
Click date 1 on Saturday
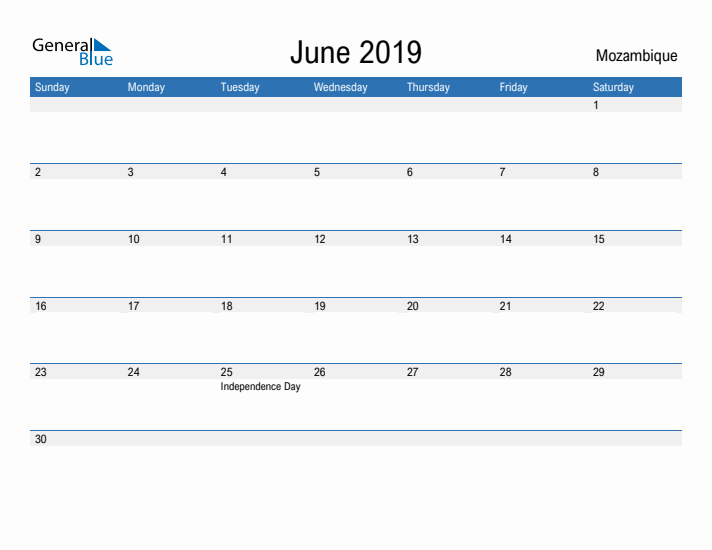[596, 105]
